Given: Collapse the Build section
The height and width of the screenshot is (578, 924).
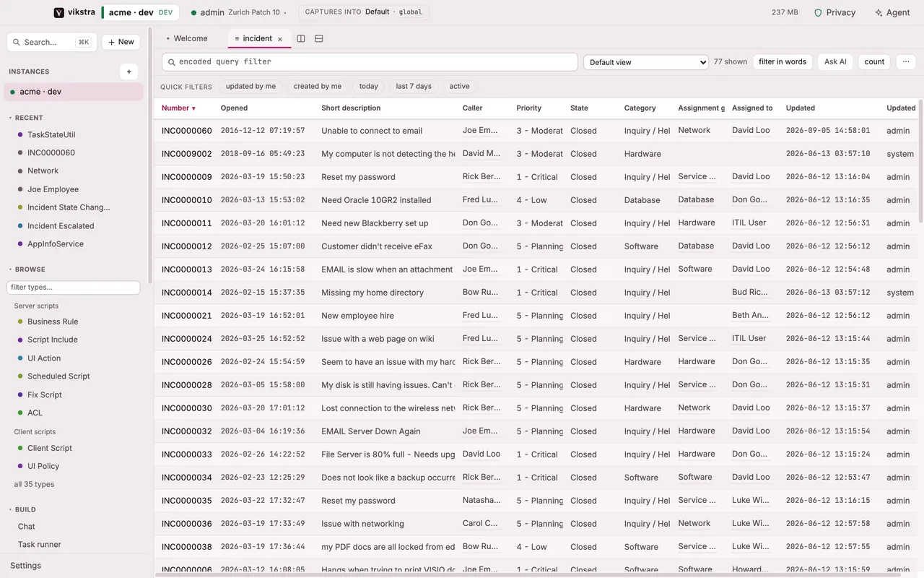Looking at the screenshot, I should coord(23,509).
